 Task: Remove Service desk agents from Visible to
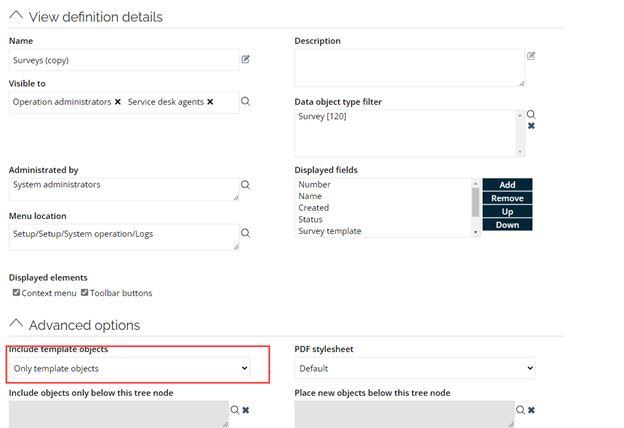point(210,102)
